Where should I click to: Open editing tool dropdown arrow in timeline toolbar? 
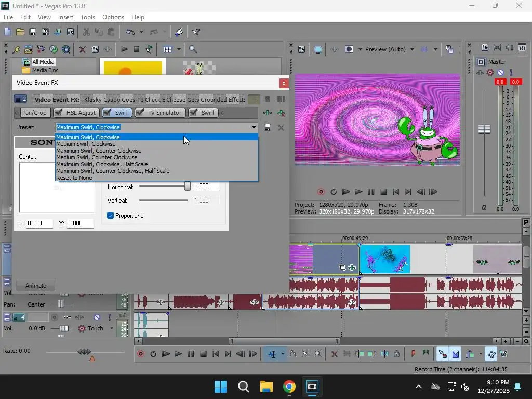(283, 354)
